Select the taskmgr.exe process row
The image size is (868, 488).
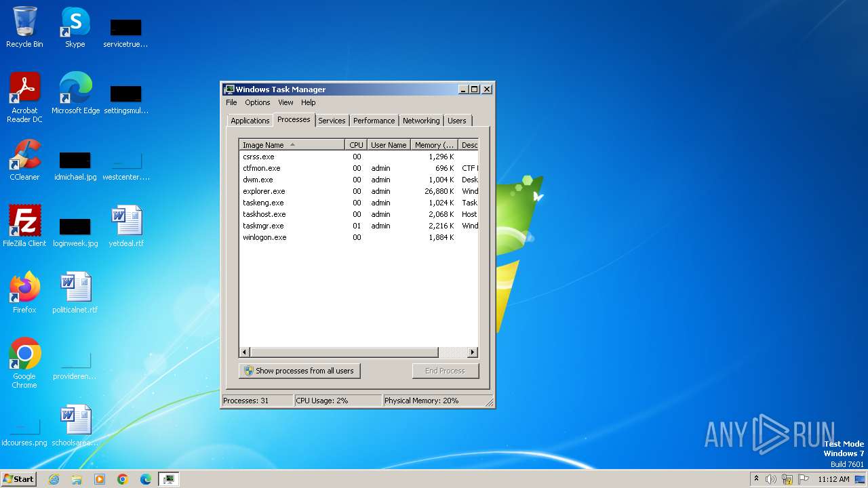[359, 226]
